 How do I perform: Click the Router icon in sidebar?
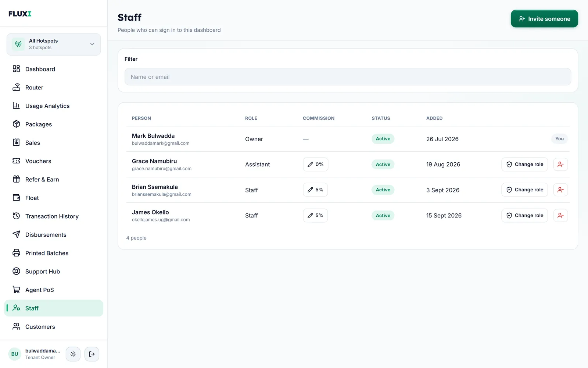click(x=16, y=87)
